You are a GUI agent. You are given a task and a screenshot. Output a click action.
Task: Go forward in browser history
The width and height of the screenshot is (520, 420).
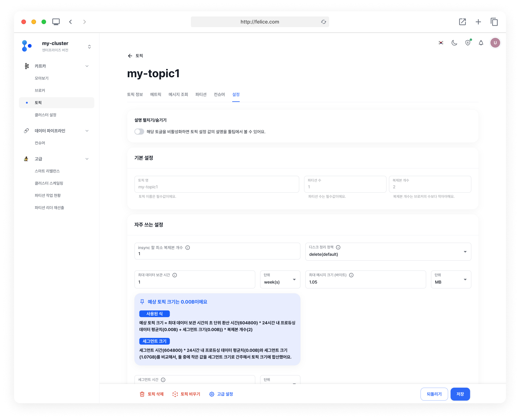[x=85, y=22]
